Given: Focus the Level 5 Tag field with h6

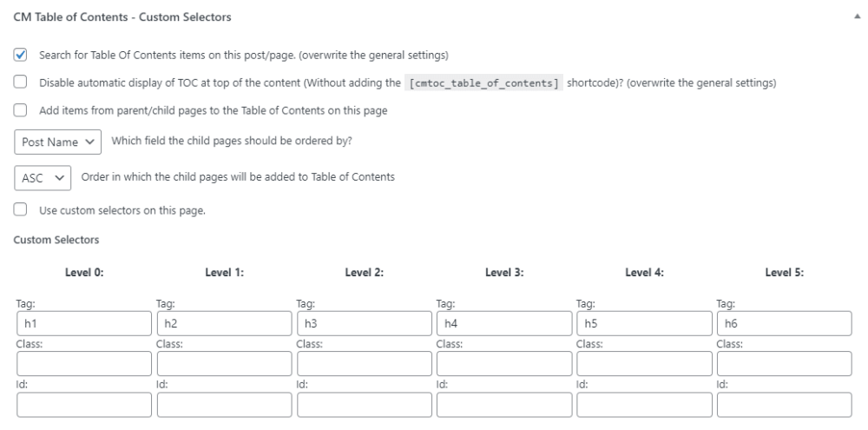Looking at the screenshot, I should pos(784,324).
